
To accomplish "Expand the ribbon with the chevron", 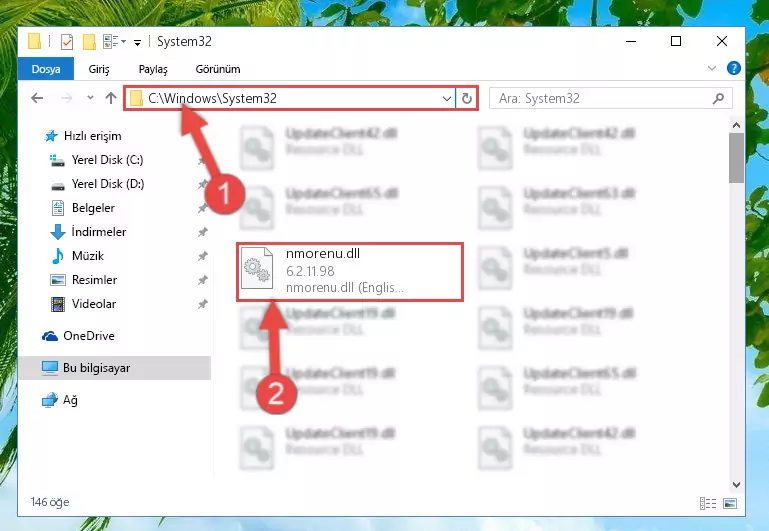I will tap(712, 68).
